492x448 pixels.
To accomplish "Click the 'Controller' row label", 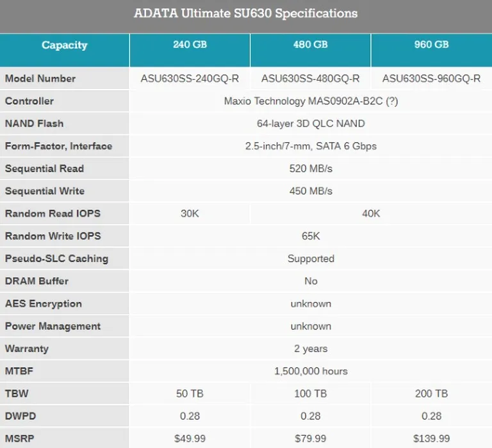I will pyautogui.click(x=29, y=101).
